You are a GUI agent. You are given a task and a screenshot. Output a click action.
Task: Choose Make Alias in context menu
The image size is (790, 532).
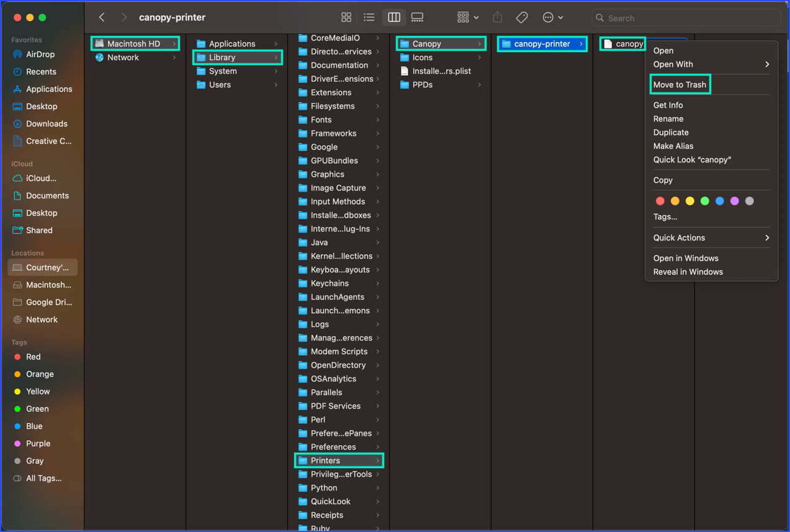(x=673, y=146)
